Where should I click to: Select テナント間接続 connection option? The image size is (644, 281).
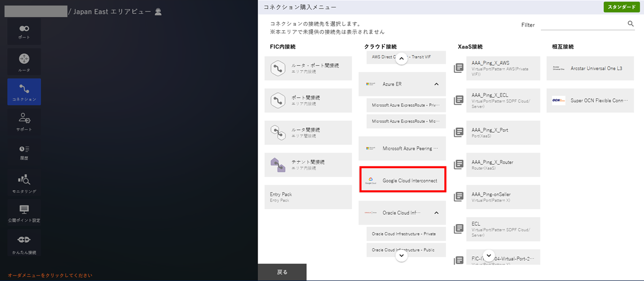click(x=308, y=165)
